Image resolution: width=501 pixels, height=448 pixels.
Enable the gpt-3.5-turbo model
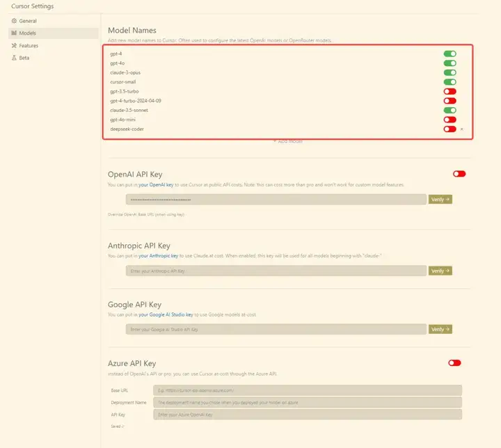(450, 91)
